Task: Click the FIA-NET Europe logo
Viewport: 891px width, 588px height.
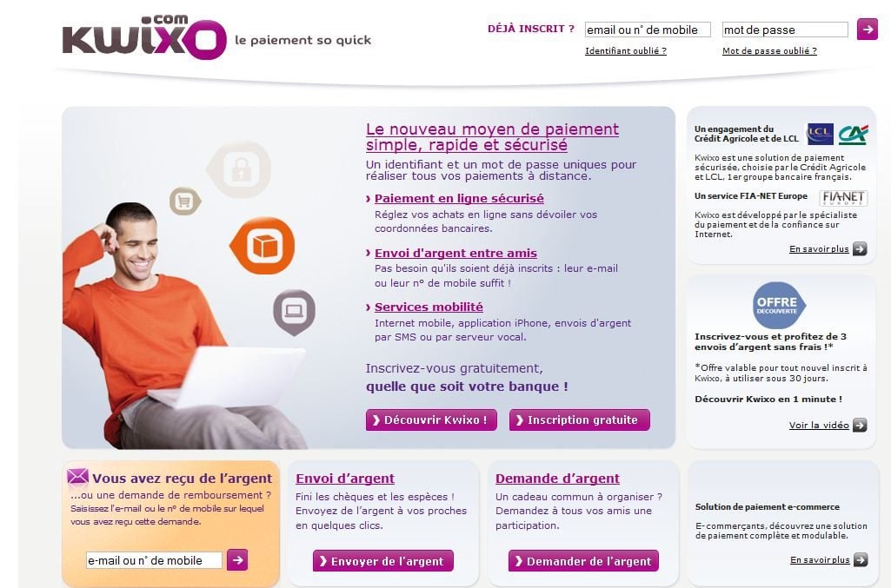Action: [843, 197]
